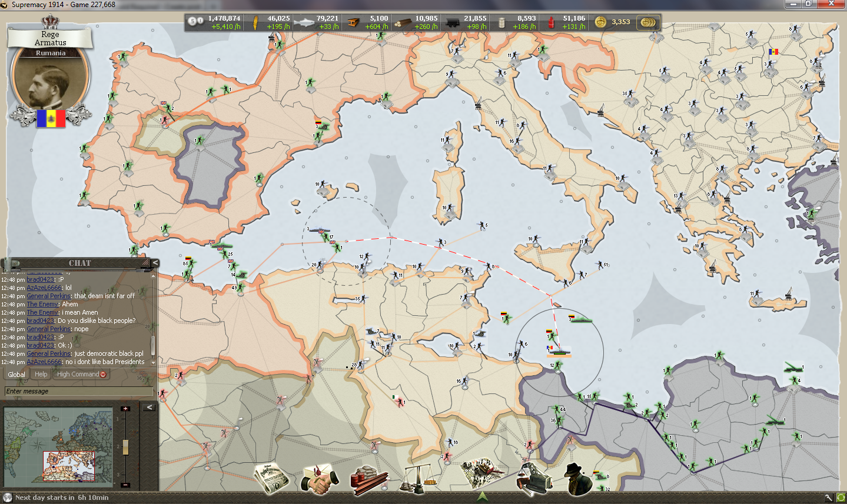Open General Perkins link on 'just democratic' message
The image size is (847, 504).
click(x=49, y=354)
